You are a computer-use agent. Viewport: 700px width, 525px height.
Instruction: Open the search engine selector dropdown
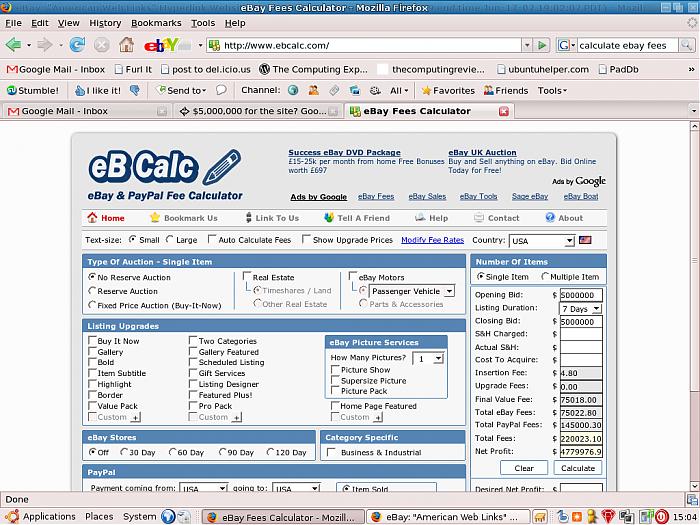click(x=566, y=45)
